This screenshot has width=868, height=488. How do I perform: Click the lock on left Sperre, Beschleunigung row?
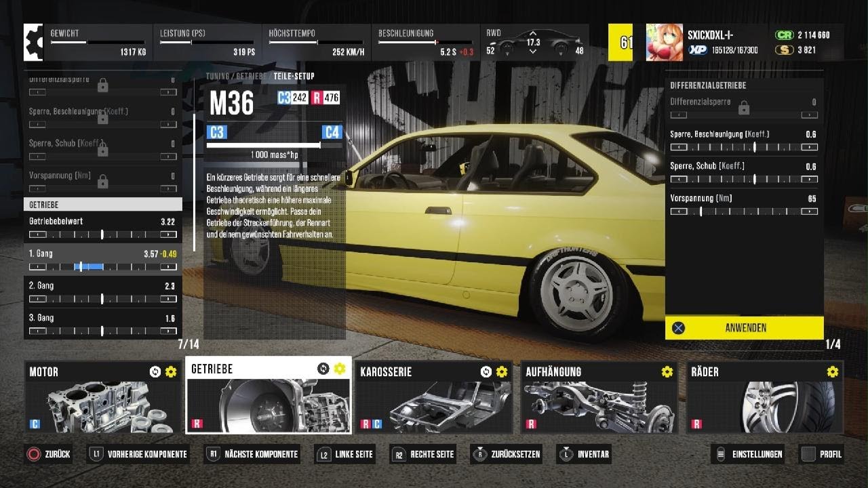(102, 118)
